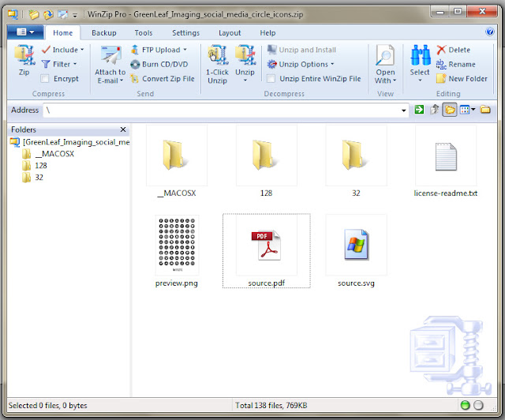Click the Select binoculars icon
Image resolution: width=505 pixels, height=420 pixels.
[x=421, y=55]
